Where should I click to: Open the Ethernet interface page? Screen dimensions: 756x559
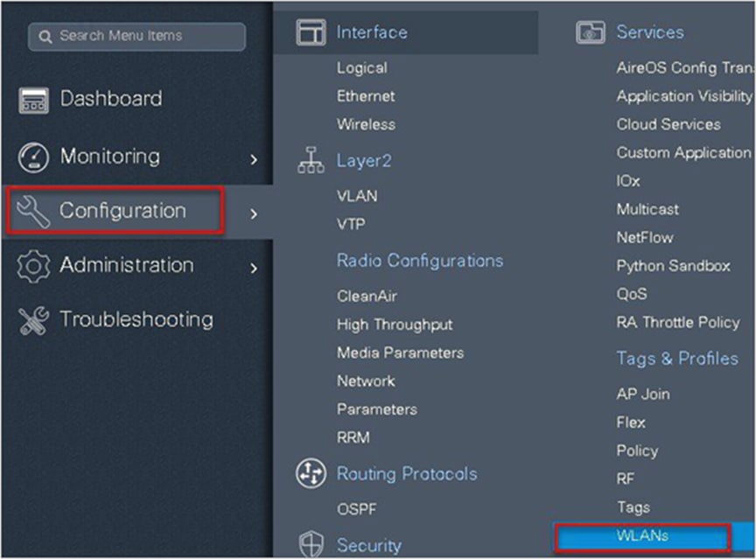coord(366,96)
